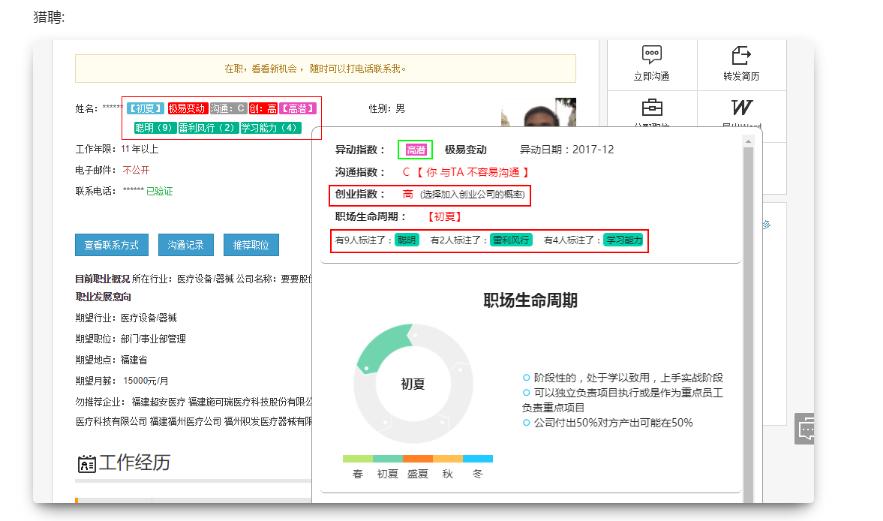Image resolution: width=883 pixels, height=521 pixels.
Task: Click the 立即沟通 chat bubble icon
Action: [651, 55]
